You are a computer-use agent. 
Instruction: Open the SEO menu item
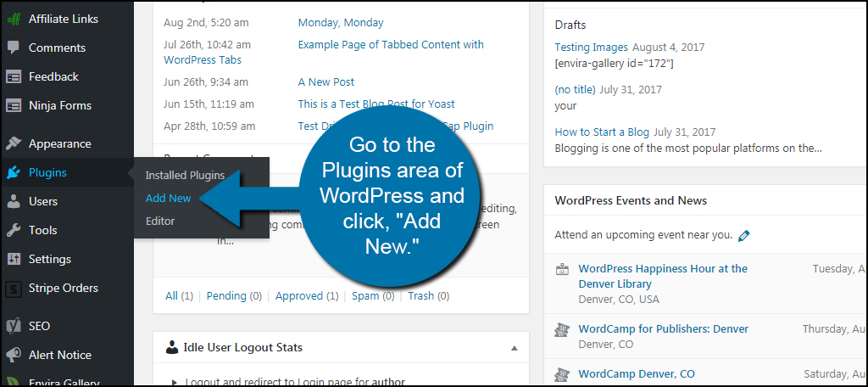click(39, 326)
